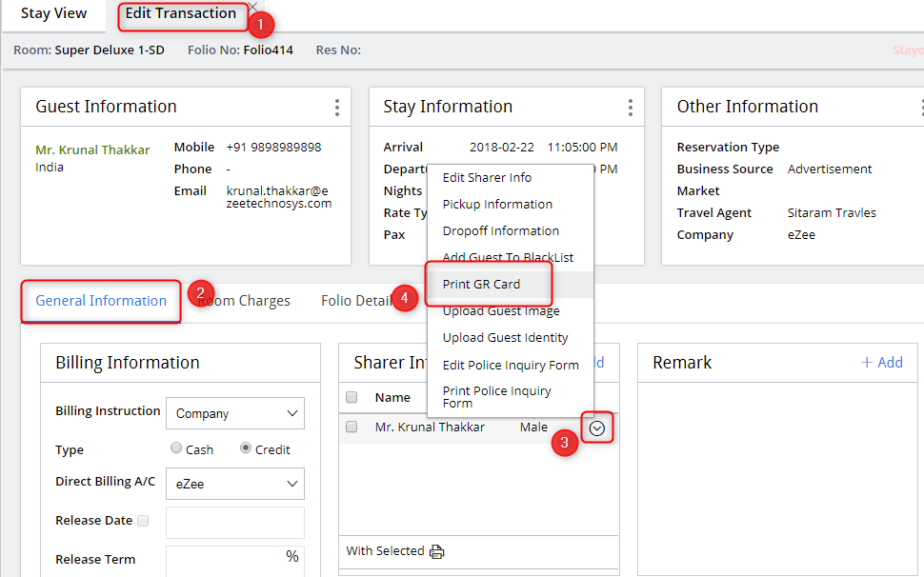Click Arrival date 2018-02-22
Screen dimensions: 924x577
501,148
